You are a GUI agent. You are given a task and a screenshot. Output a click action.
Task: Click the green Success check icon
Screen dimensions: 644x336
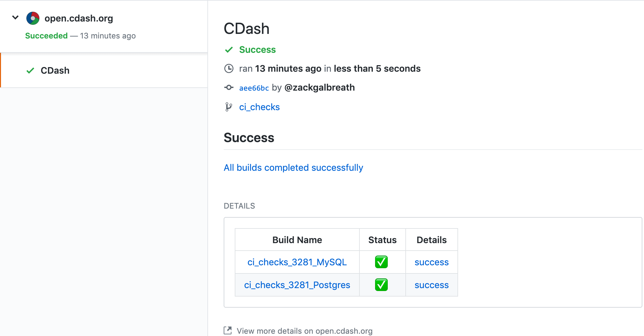click(229, 50)
